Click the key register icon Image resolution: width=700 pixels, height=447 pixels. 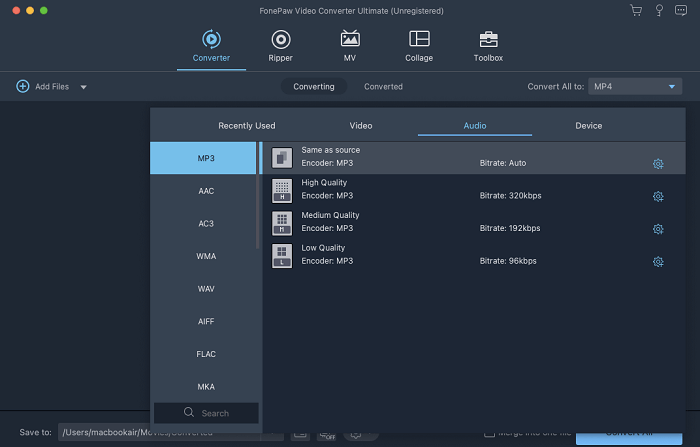659,10
